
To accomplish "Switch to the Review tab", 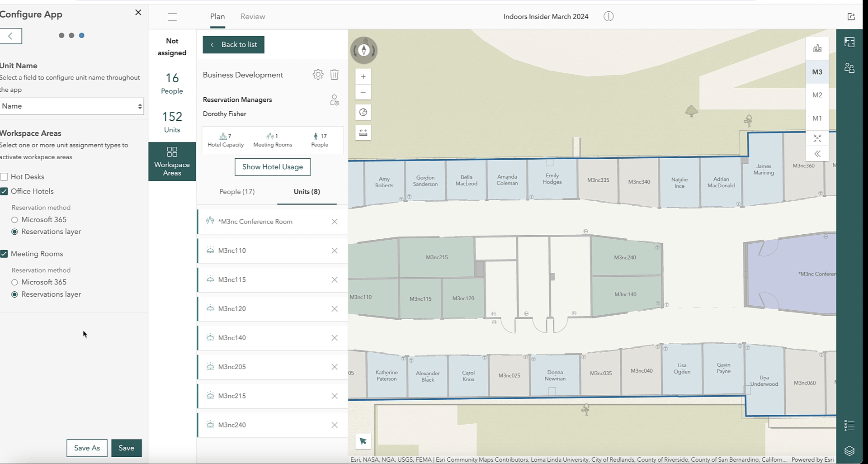I will coord(253,16).
